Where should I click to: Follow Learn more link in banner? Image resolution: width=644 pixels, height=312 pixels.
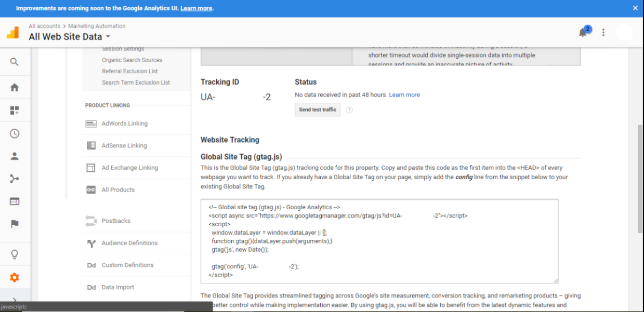click(196, 8)
